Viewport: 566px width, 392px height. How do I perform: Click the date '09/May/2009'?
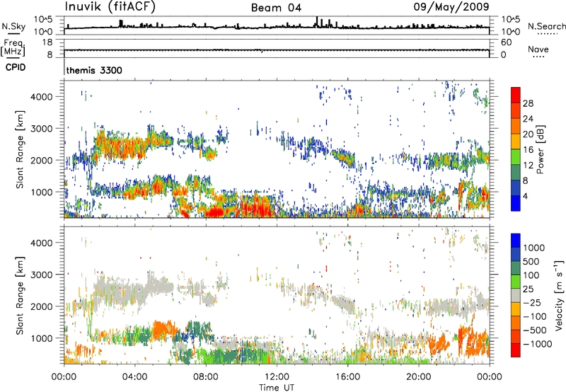pyautogui.click(x=451, y=7)
